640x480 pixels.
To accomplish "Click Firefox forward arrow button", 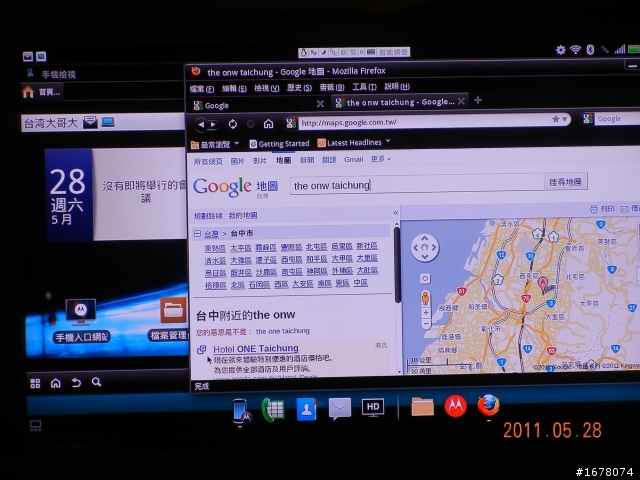I will (x=213, y=124).
